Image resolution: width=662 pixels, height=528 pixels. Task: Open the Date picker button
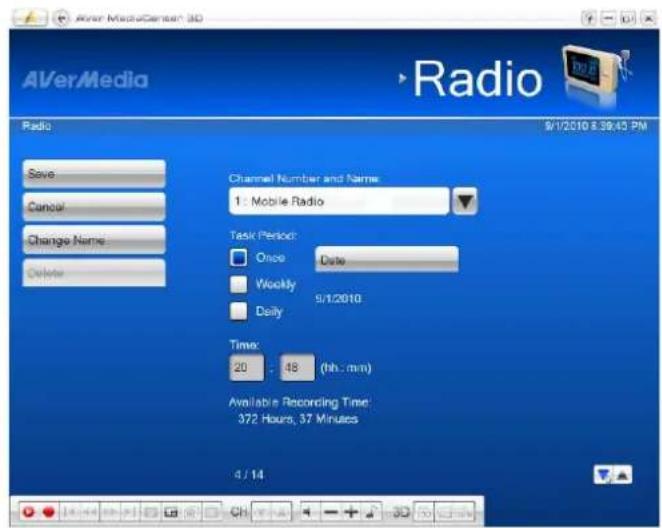[387, 260]
